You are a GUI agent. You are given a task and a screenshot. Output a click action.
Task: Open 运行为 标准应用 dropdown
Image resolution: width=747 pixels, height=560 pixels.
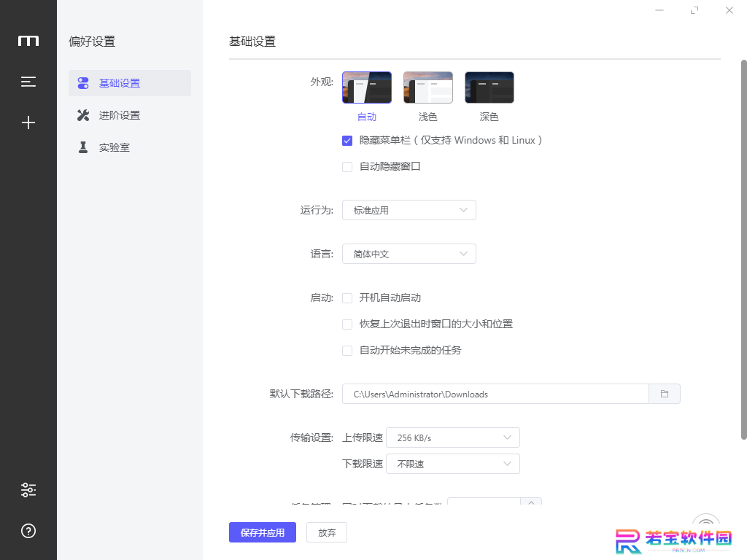(409, 210)
